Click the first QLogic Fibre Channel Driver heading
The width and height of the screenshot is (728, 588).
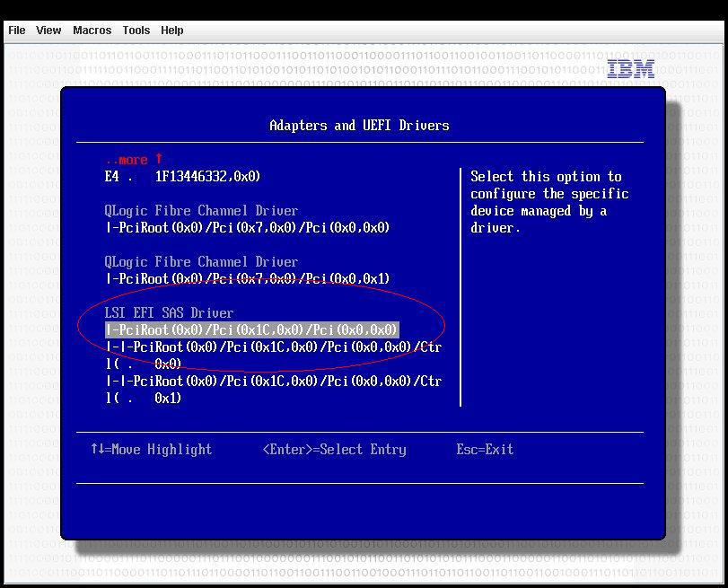click(201, 211)
